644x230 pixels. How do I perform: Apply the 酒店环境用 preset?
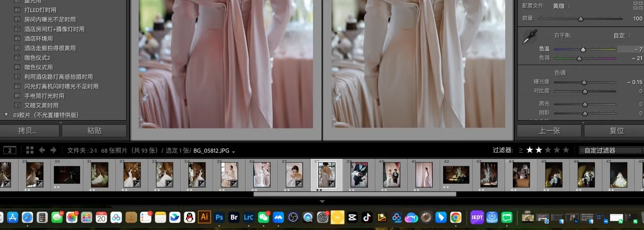click(x=39, y=39)
